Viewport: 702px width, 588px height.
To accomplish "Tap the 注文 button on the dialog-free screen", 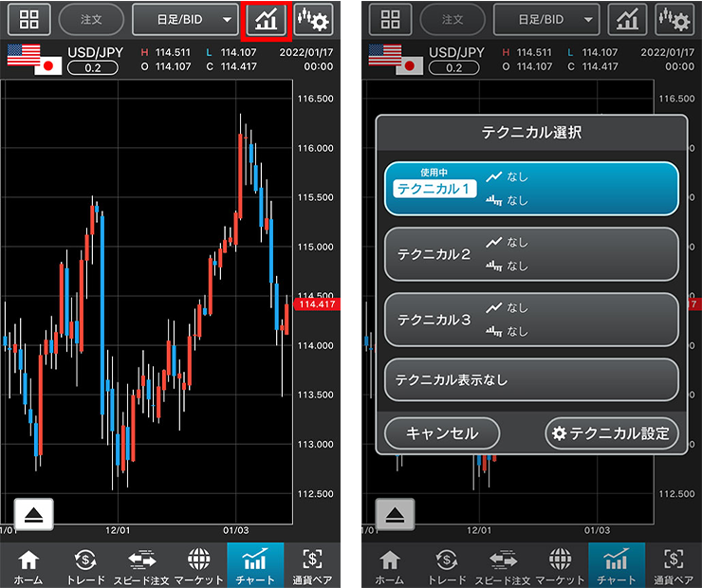I will [90, 19].
